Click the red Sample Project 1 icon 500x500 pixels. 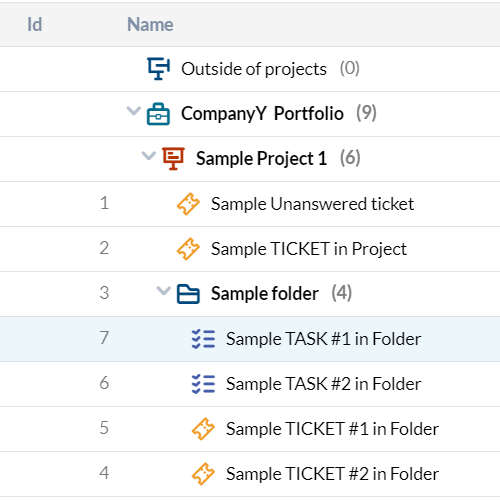[x=173, y=159]
